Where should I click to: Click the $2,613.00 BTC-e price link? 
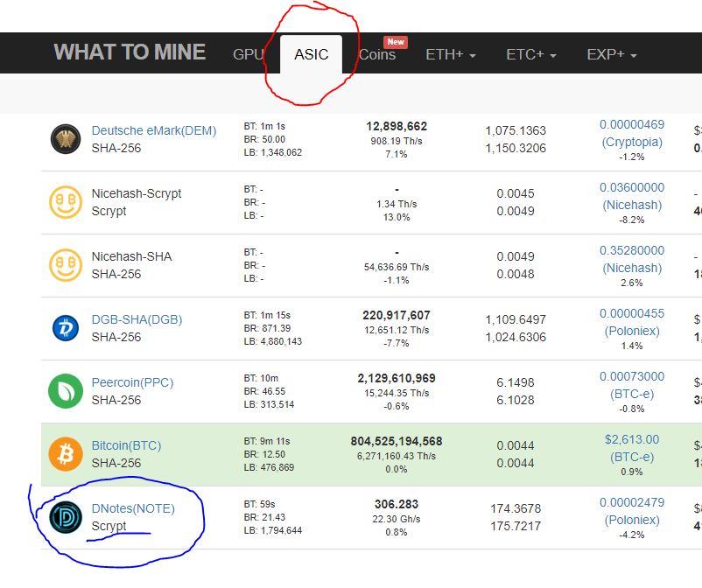632,448
